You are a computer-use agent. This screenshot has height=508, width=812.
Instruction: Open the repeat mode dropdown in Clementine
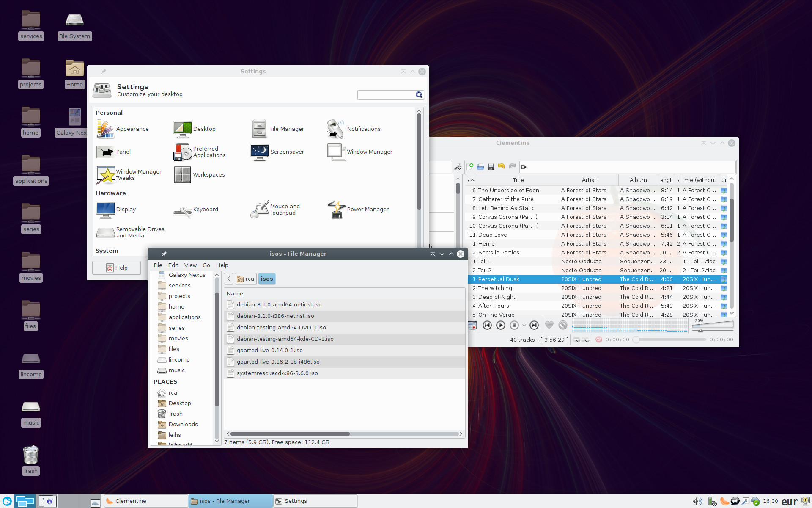point(577,340)
